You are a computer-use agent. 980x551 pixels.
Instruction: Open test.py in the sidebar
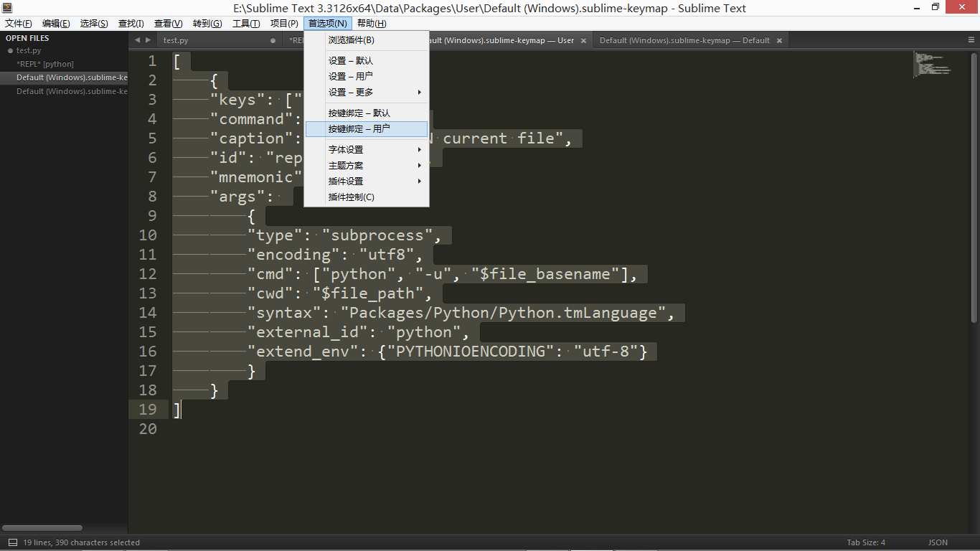[x=29, y=51]
